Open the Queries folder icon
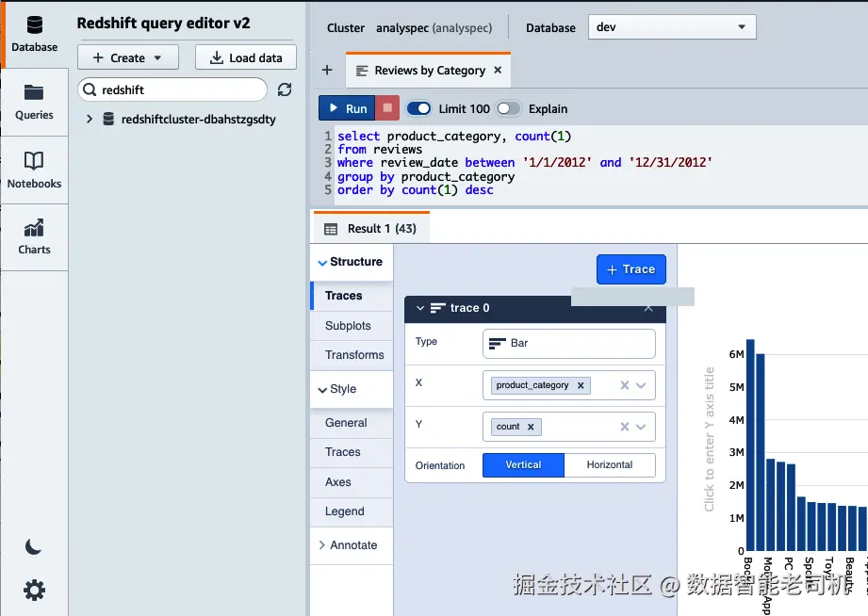The height and width of the screenshot is (616, 868). click(x=34, y=92)
